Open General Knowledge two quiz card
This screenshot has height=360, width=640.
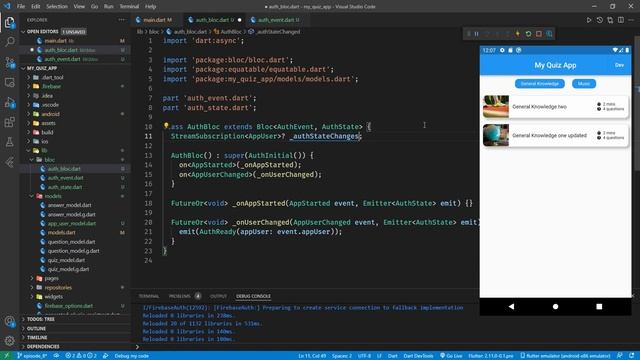555,107
